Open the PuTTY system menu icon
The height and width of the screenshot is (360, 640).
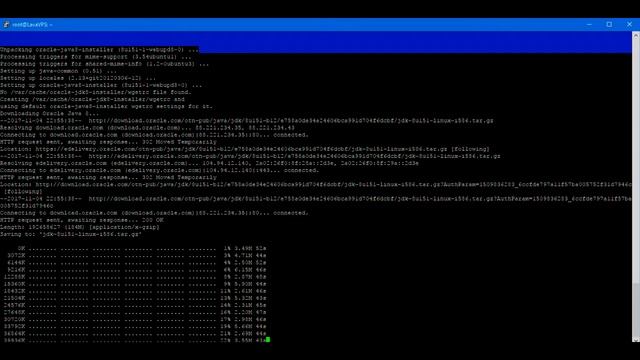[5, 24]
